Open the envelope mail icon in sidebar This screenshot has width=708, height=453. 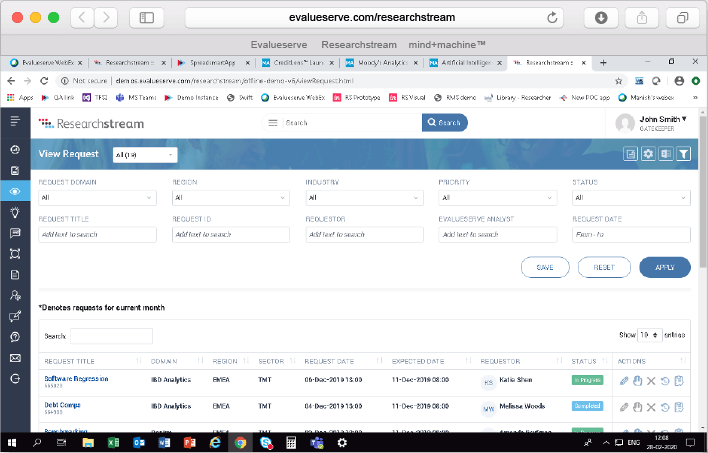point(15,358)
